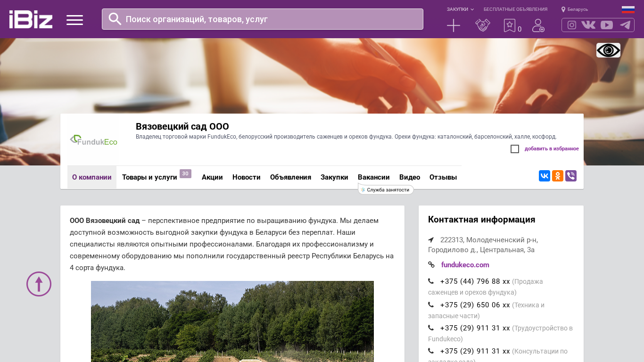The width and height of the screenshot is (644, 362).
Task: Click the Контактная информация heading
Action: point(481,220)
